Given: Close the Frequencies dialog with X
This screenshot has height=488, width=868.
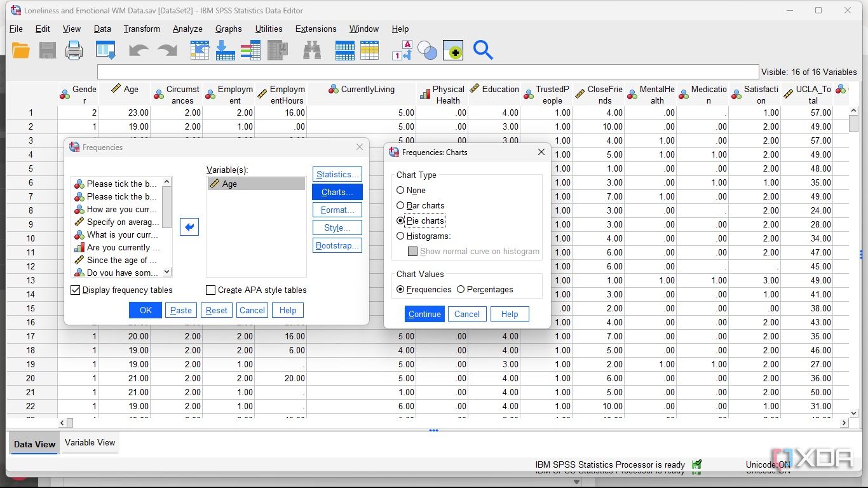Looking at the screenshot, I should (360, 147).
